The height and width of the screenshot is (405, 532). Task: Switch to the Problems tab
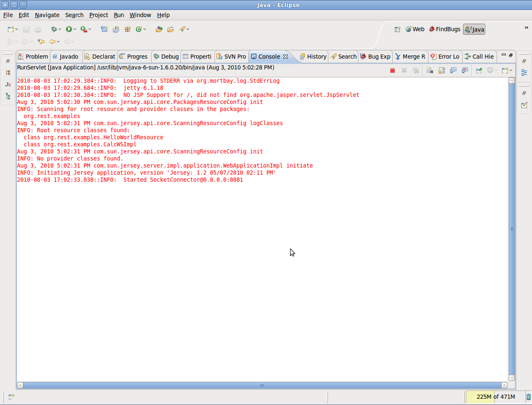[33, 57]
